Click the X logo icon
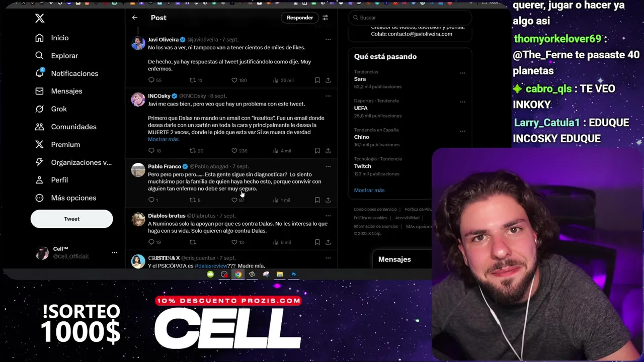The width and height of the screenshot is (644, 362). click(x=40, y=19)
